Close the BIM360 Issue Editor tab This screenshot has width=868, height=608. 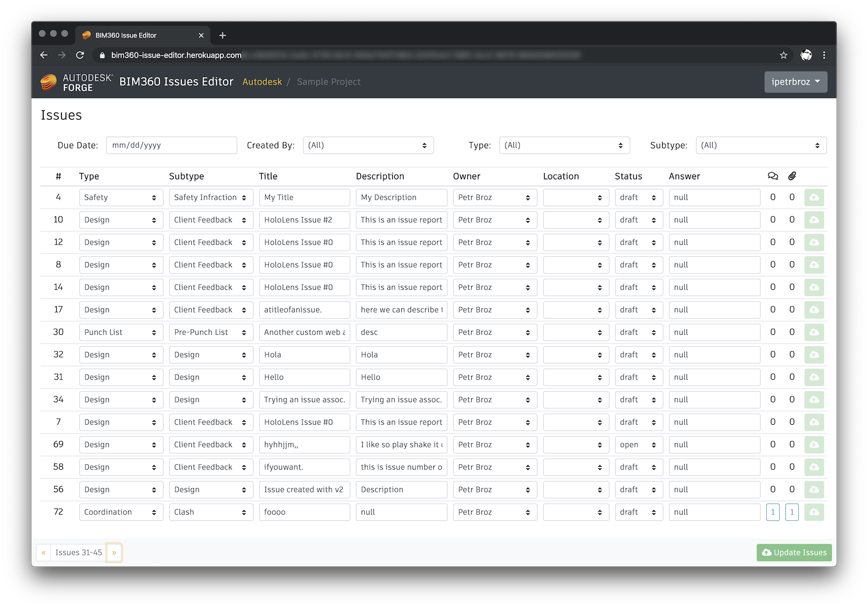(201, 35)
